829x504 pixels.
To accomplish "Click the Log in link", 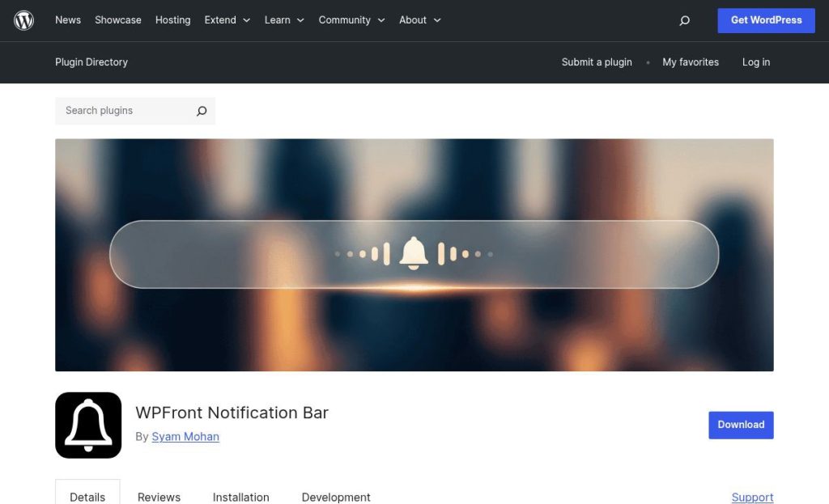I will click(755, 62).
